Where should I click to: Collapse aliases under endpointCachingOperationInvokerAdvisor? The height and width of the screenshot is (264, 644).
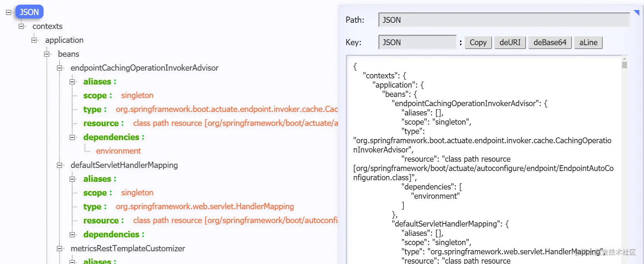coord(72,82)
